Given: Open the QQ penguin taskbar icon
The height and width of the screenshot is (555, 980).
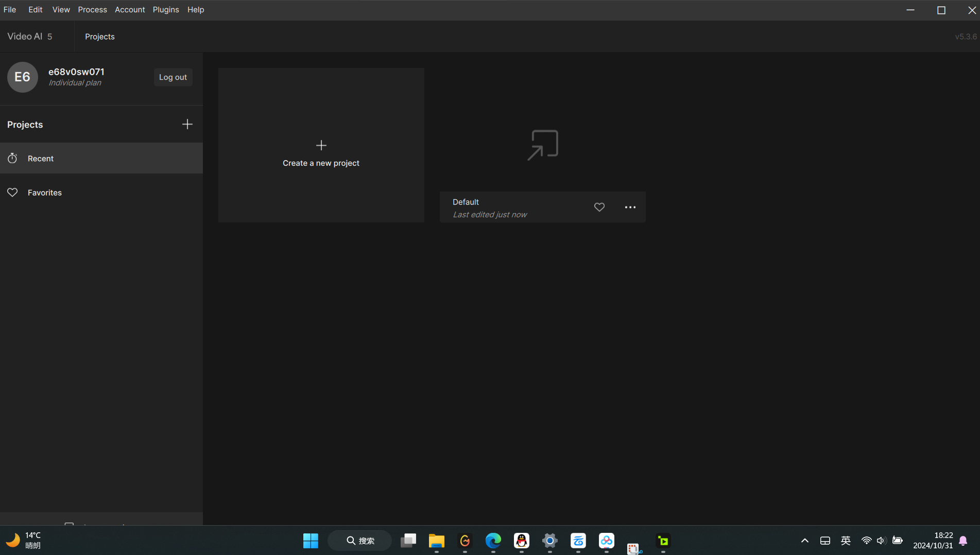Looking at the screenshot, I should tap(521, 541).
